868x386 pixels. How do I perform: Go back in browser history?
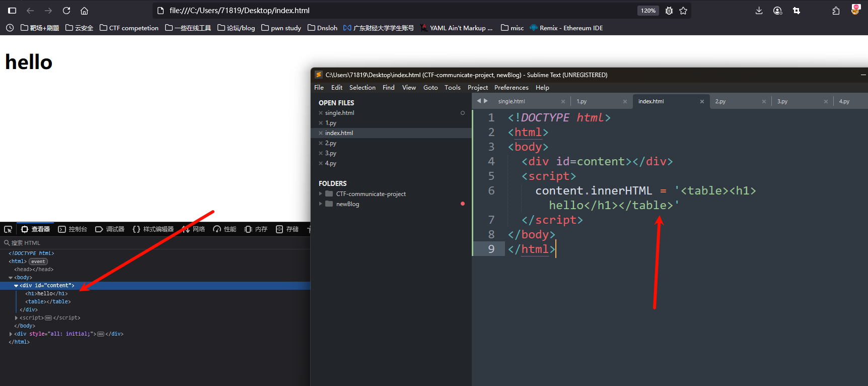coord(30,11)
